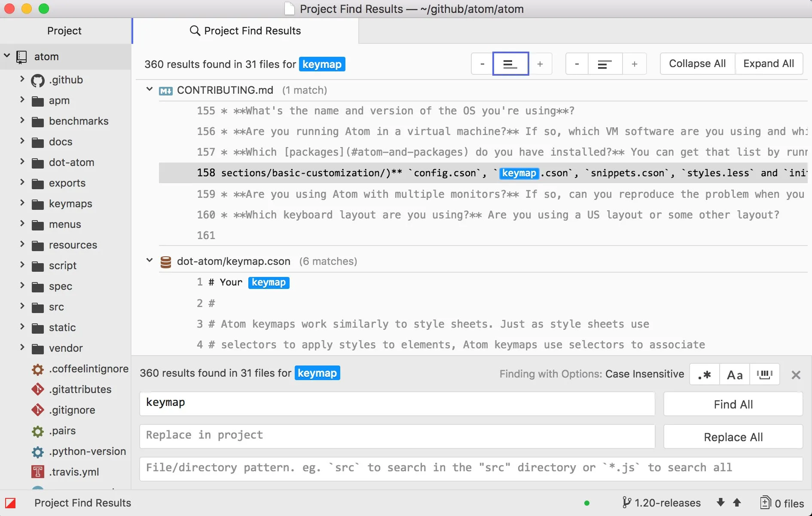Close the find panel with X icon
Image resolution: width=812 pixels, height=516 pixels.
pyautogui.click(x=796, y=375)
